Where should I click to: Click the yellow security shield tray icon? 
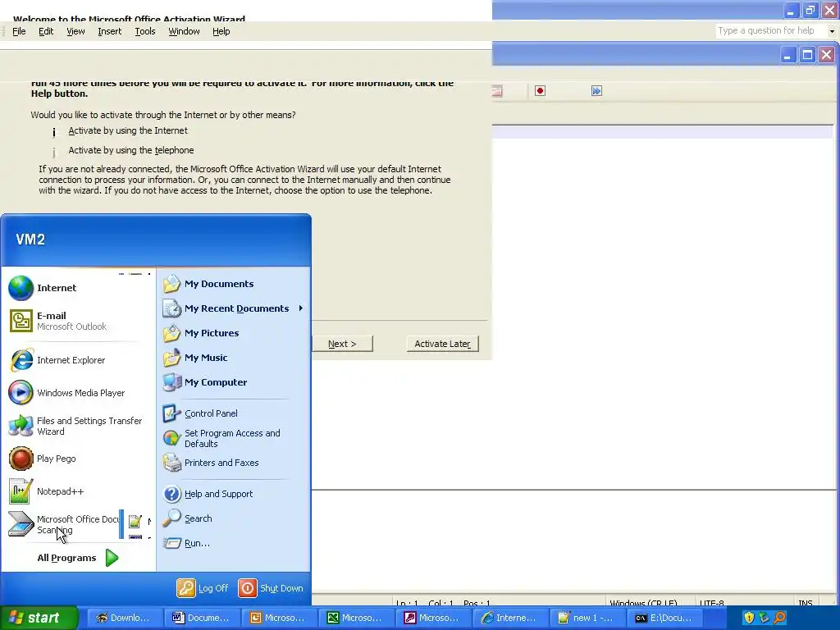[x=749, y=619]
